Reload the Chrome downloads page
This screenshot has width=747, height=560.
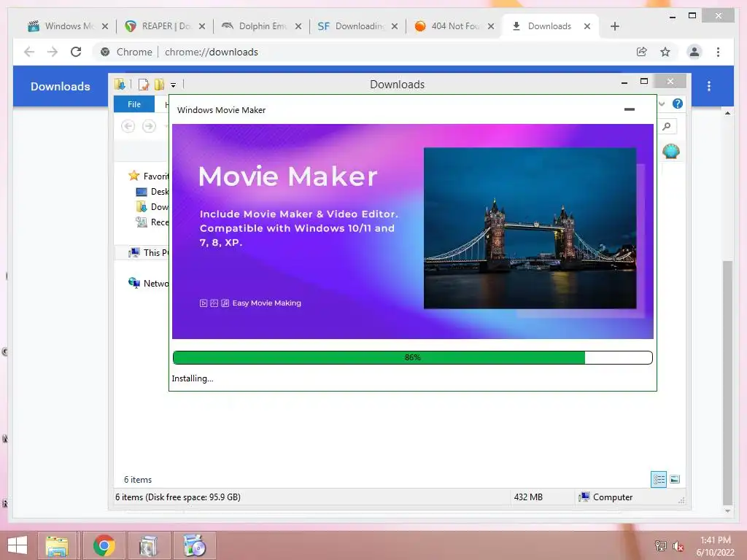pos(76,52)
